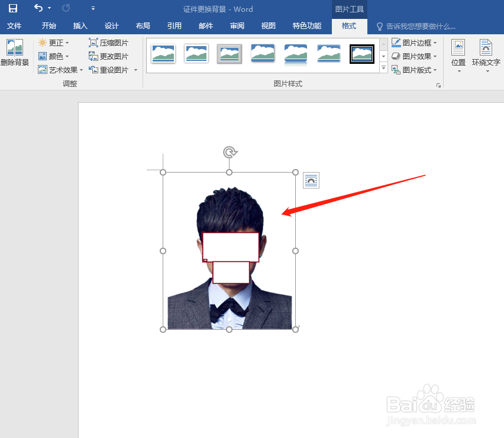
Task: Click the 图片工具 contextual tab header
Action: coord(350,9)
